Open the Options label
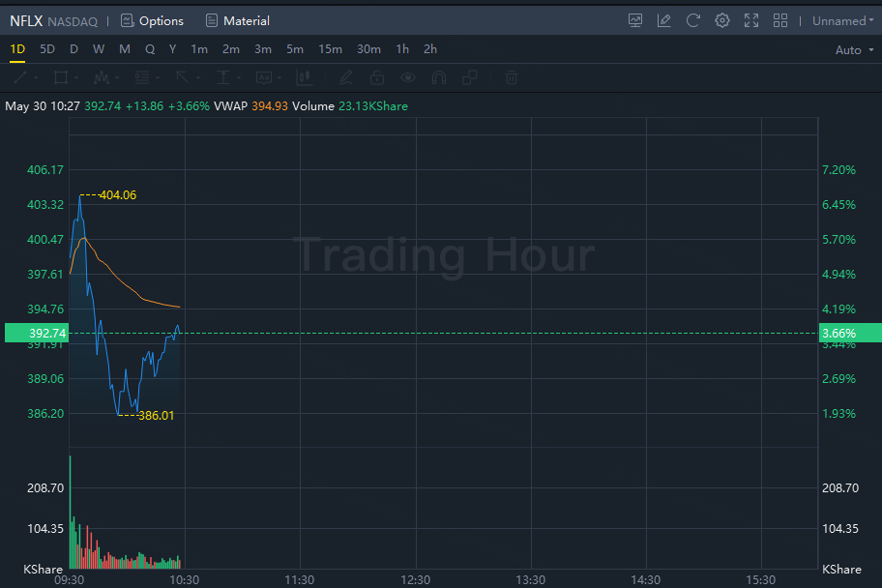The width and height of the screenshot is (882, 588). pos(162,21)
